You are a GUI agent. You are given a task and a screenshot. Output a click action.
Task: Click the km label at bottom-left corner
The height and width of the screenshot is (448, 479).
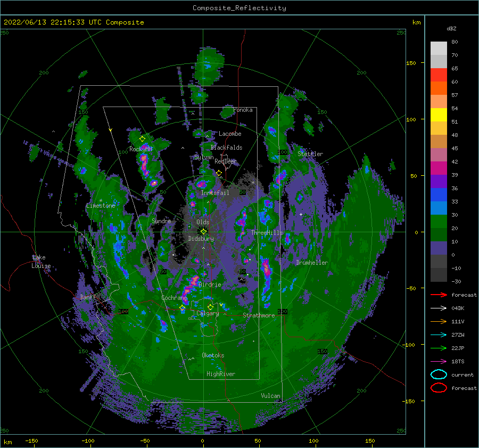(x=7, y=442)
